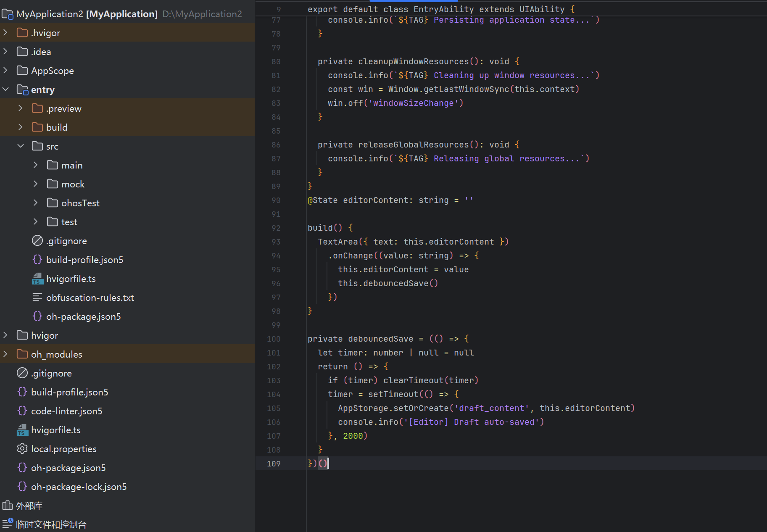This screenshot has height=532, width=767.
Task: Expand the mock folder chevron
Action: (x=36, y=184)
